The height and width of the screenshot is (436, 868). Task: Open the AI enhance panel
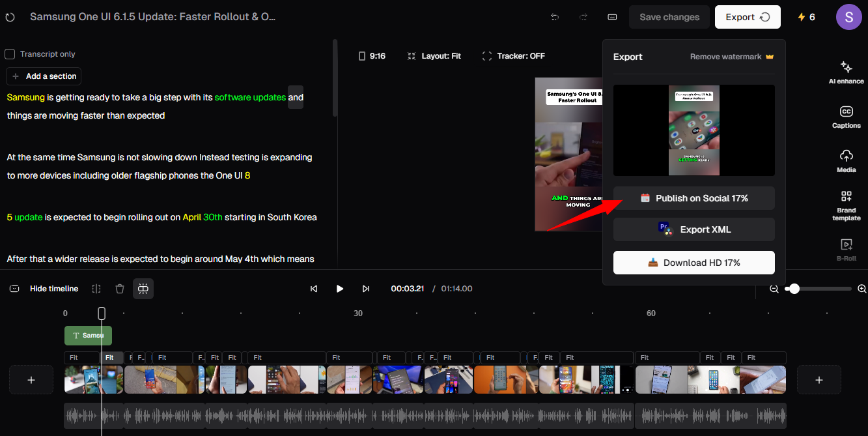click(846, 72)
